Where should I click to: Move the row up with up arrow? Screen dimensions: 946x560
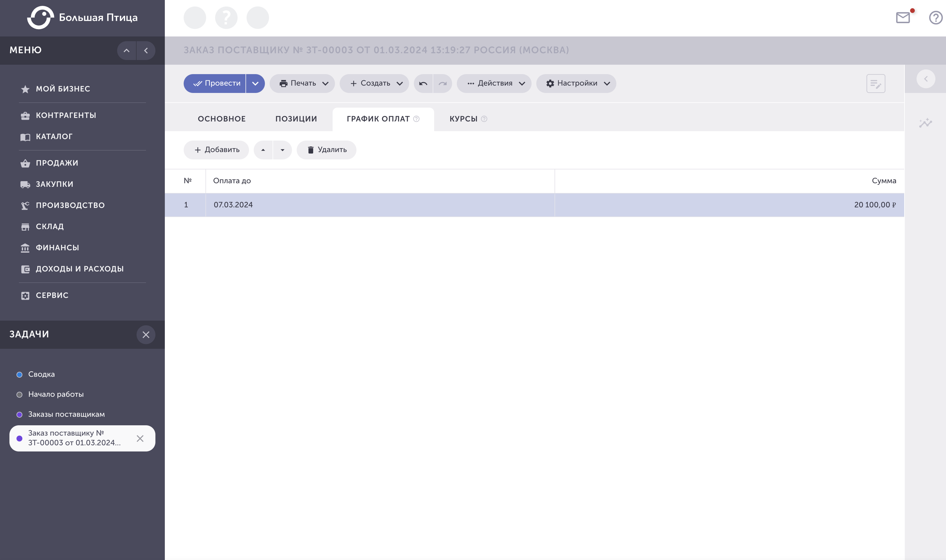[x=263, y=150]
